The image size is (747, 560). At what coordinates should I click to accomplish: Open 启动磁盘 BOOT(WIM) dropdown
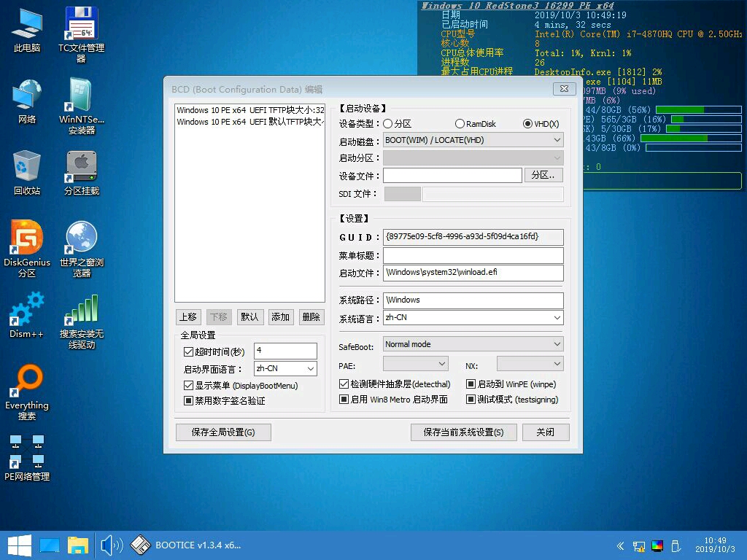pos(473,140)
